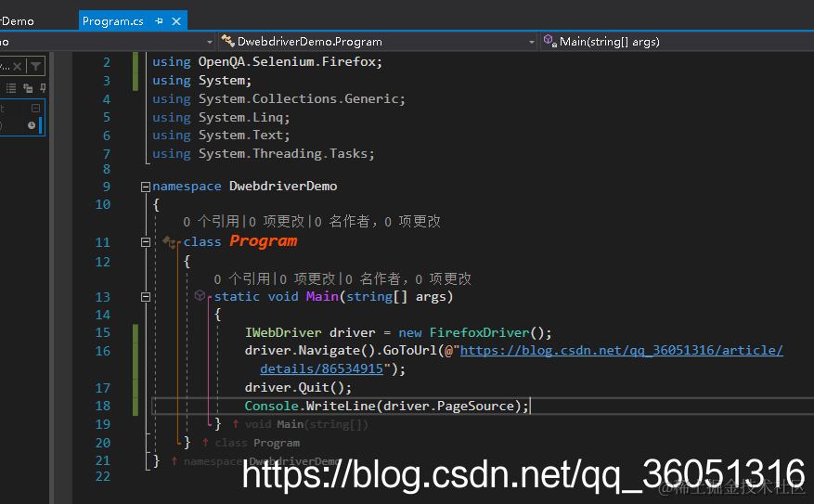Click the clock icon in side panel
The height and width of the screenshot is (504, 814).
[32, 125]
